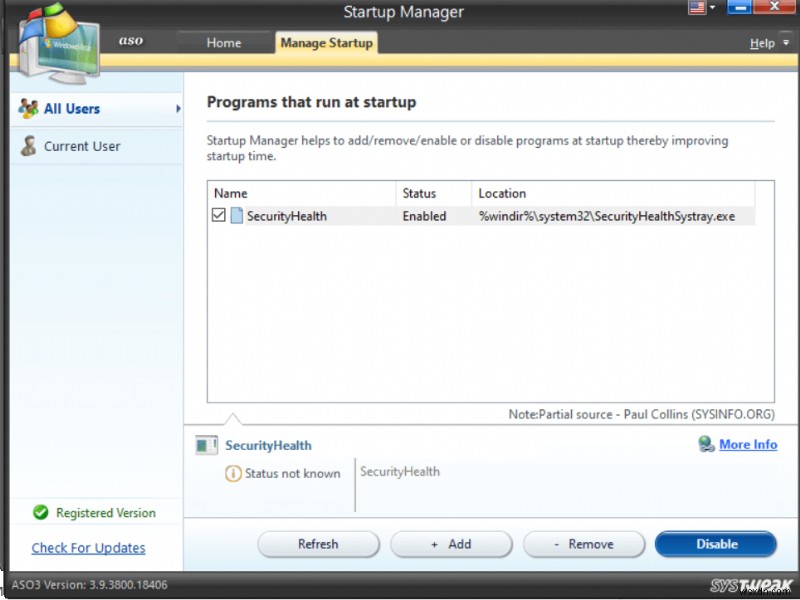The image size is (800, 600).
Task: Open the Help menu
Action: pyautogui.click(x=762, y=43)
